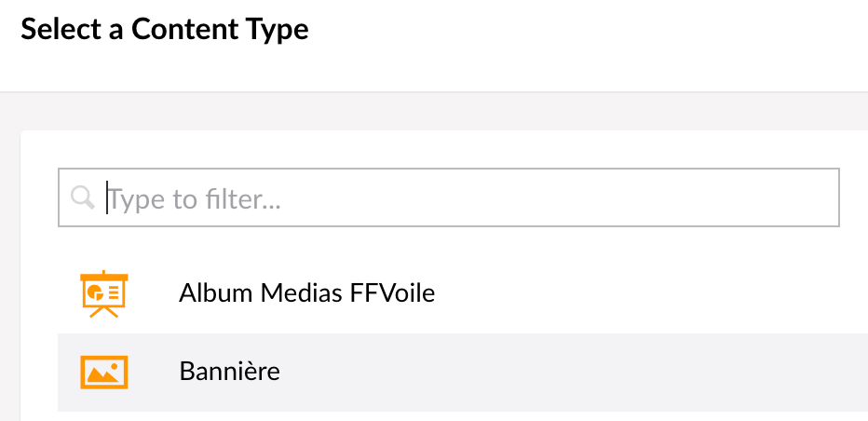Click empty space in the Bannière row
The width and height of the screenshot is (868, 421).
[553, 373]
